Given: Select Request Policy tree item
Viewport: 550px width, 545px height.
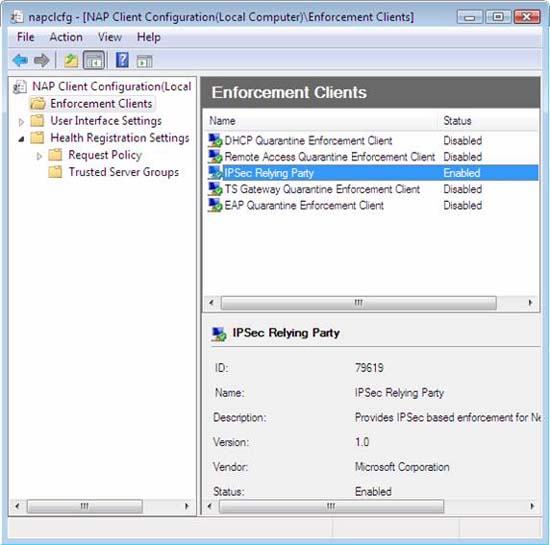Looking at the screenshot, I should 105,155.
